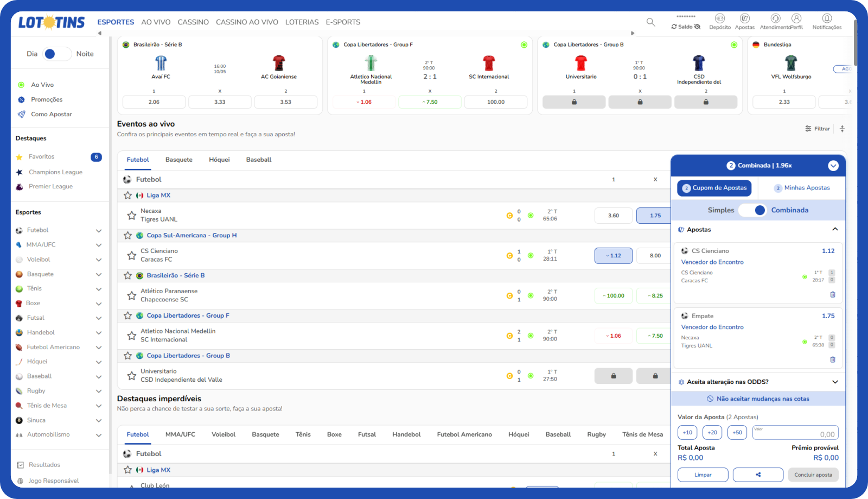Open the Ao Vivo sidebar item

(x=42, y=85)
